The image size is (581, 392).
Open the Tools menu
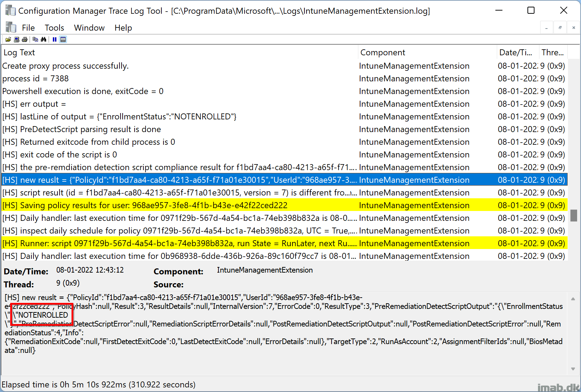tap(54, 28)
